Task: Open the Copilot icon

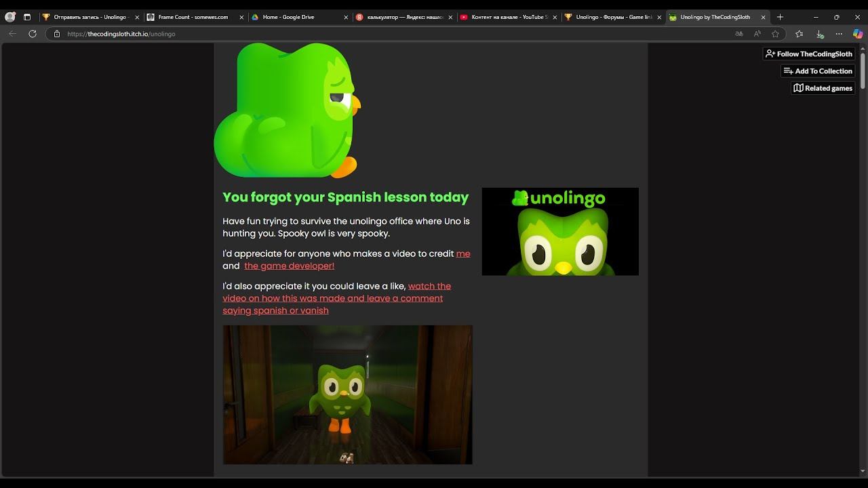Action: (x=858, y=34)
